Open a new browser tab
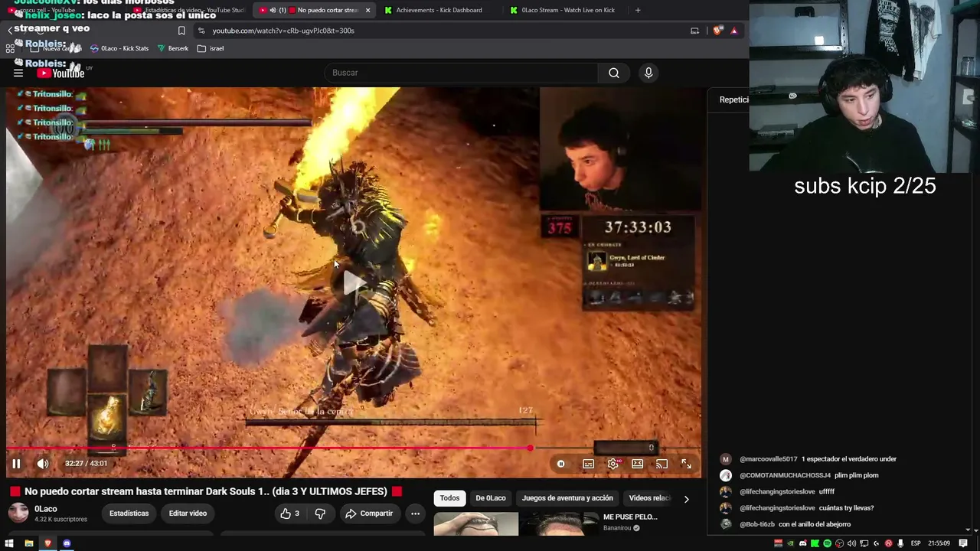The image size is (980, 551). [x=638, y=10]
